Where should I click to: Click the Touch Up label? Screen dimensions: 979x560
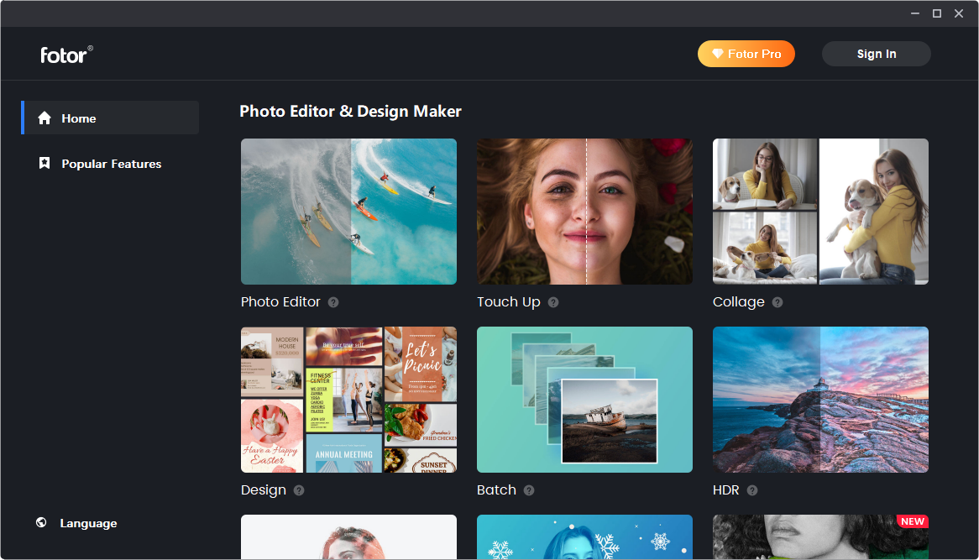point(508,302)
